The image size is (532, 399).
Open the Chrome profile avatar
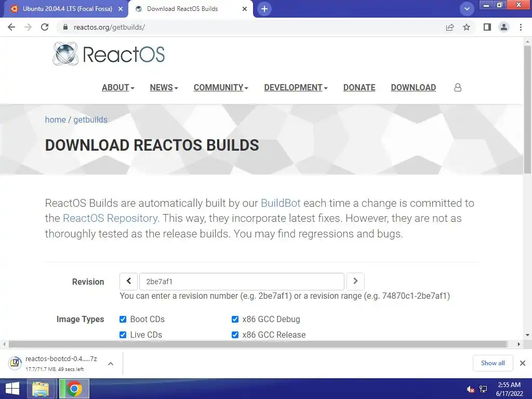tap(504, 27)
